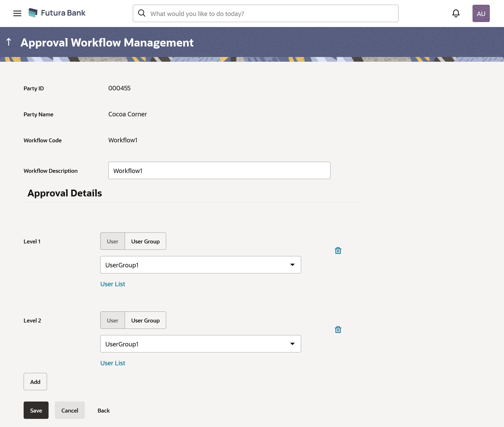Expand Level 1 UserGroup1 dropdown
Viewport: 504px width, 427px height.
point(292,265)
